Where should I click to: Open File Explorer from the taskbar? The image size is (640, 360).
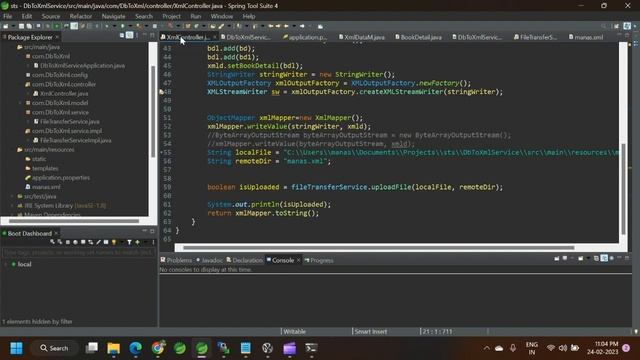point(113,348)
